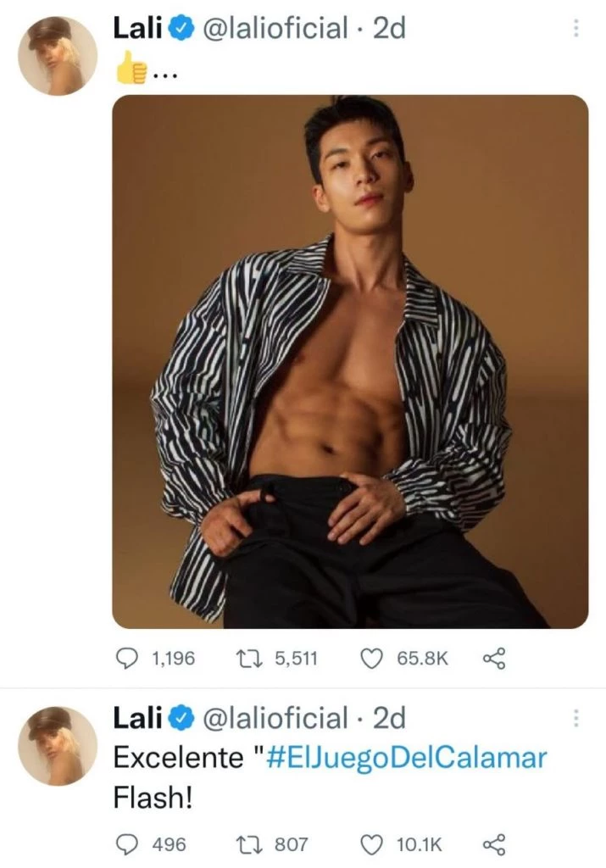This screenshot has width=606, height=868.
Task: Open Lali's profile picture on the photo tweet
Action: [58, 56]
